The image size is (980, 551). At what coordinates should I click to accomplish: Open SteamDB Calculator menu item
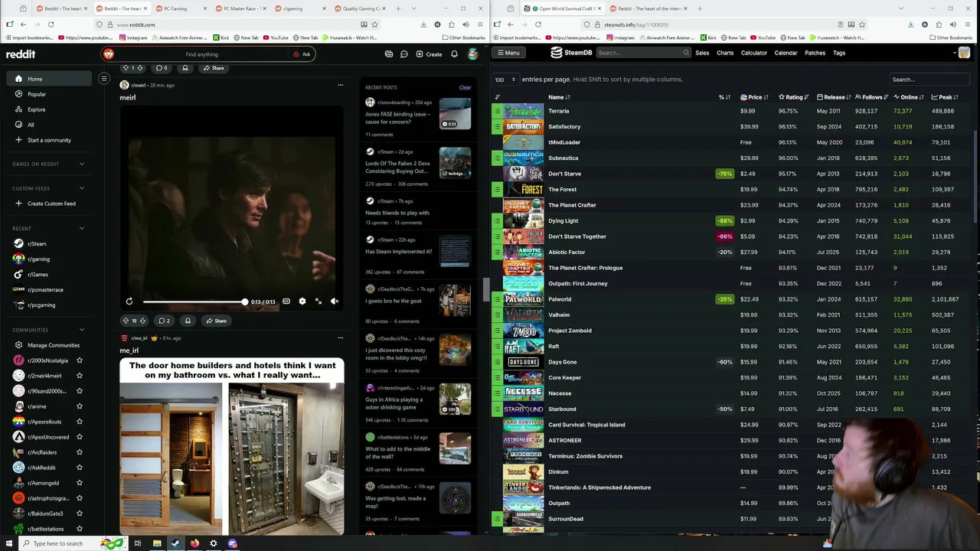point(754,53)
